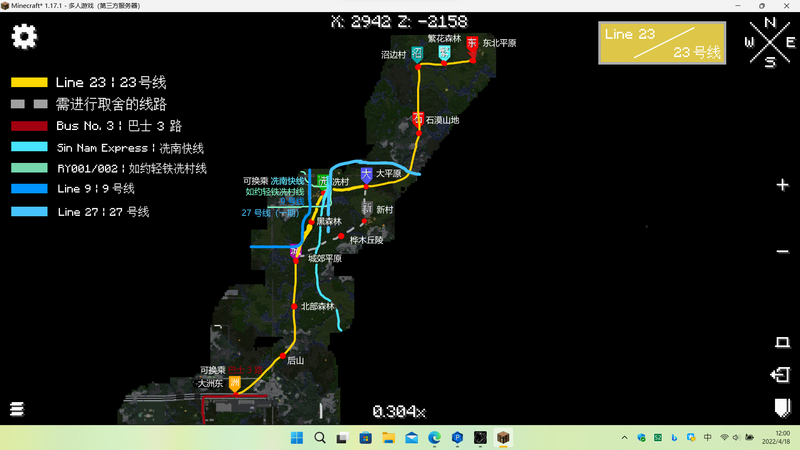Viewport: 800px width, 450px height.
Task: Click the yellow Line 23 color swatch
Action: pos(29,82)
